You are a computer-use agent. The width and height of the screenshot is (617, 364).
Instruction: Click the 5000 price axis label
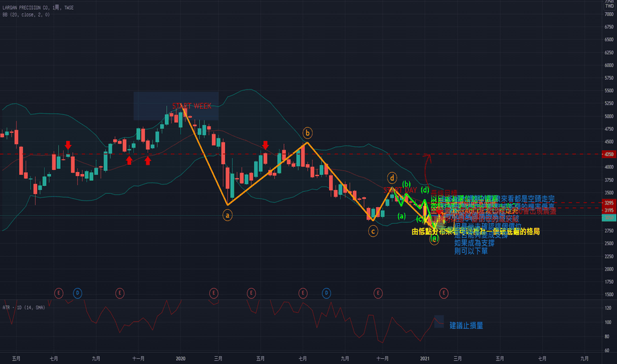click(x=609, y=116)
